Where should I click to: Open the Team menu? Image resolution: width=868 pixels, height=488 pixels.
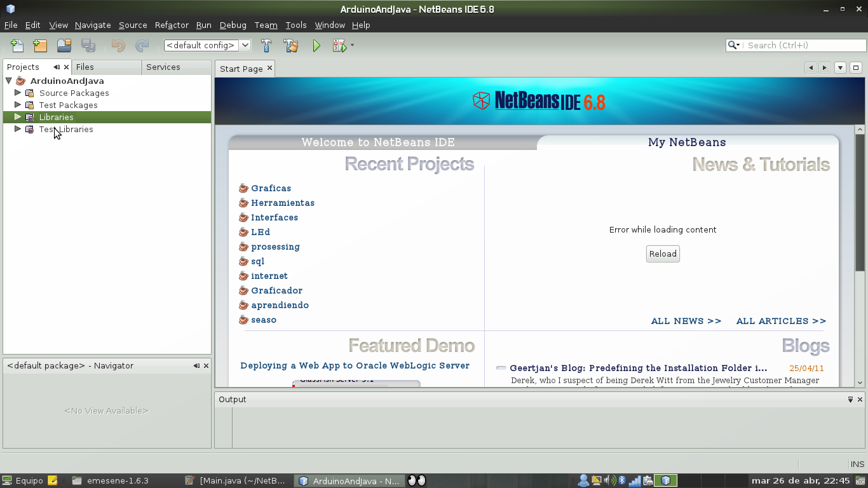point(266,25)
